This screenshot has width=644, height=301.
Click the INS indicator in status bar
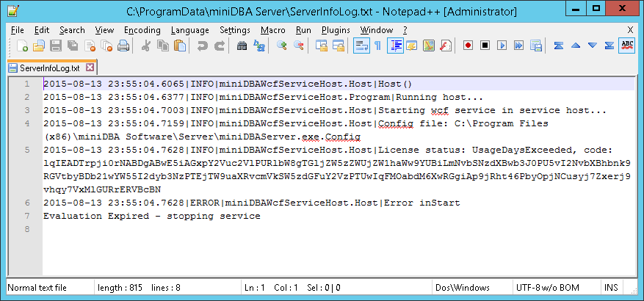[x=611, y=288]
